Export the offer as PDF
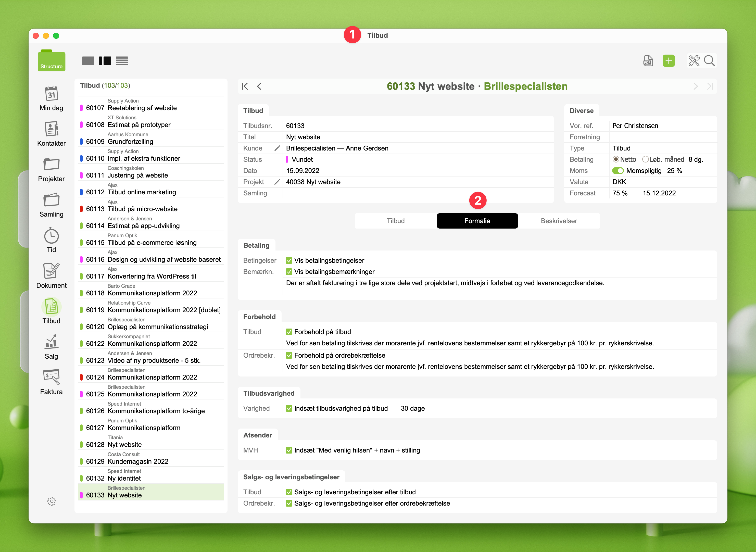The width and height of the screenshot is (756, 552). 648,61
